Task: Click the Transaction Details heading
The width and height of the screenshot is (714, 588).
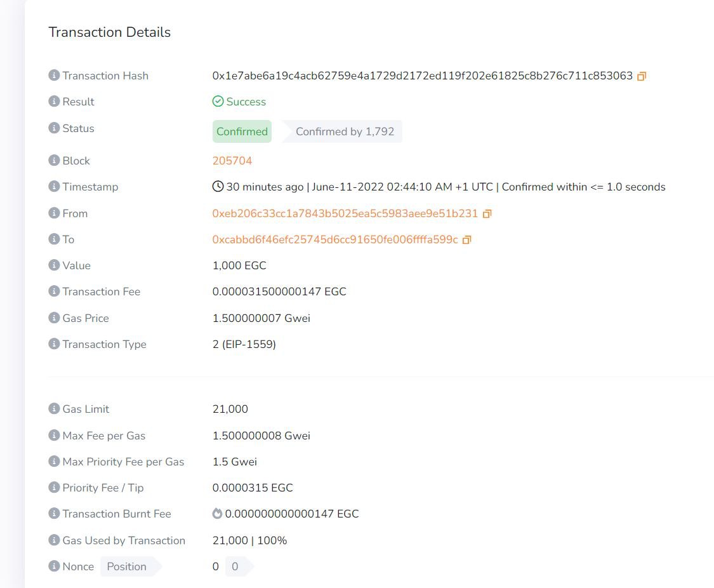Action: tap(109, 32)
